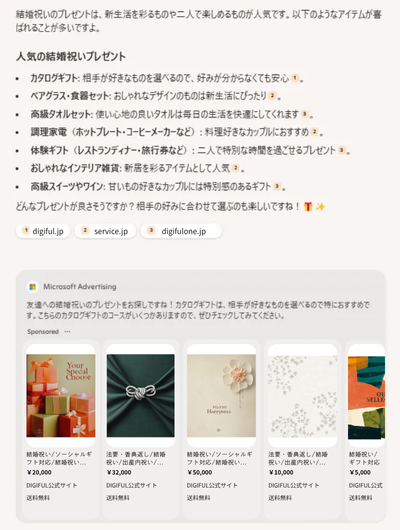Open the digiful.jp source chip
The image size is (400, 530).
click(43, 231)
